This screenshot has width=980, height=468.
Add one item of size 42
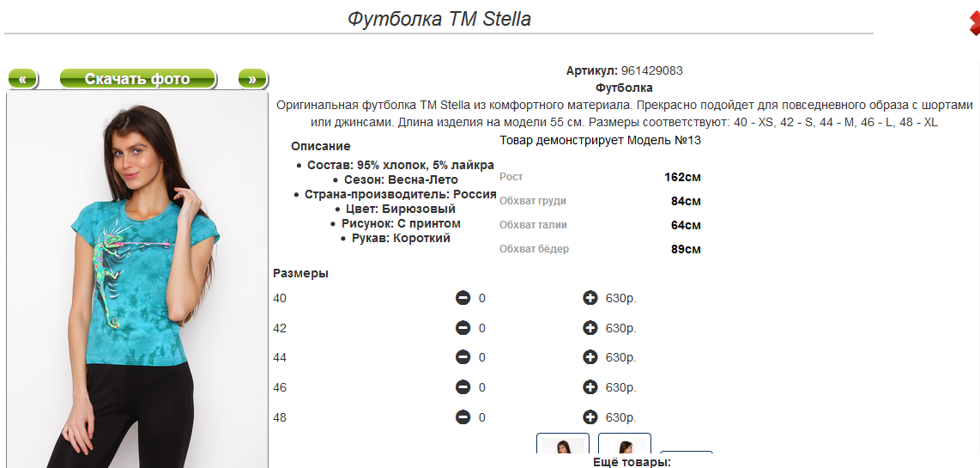click(x=590, y=328)
